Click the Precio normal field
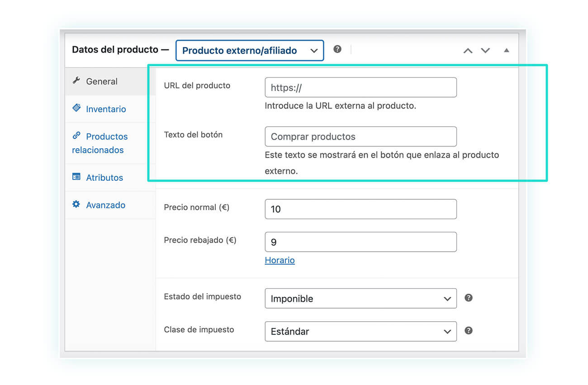Viewport: 588px width, 385px height. coord(360,209)
